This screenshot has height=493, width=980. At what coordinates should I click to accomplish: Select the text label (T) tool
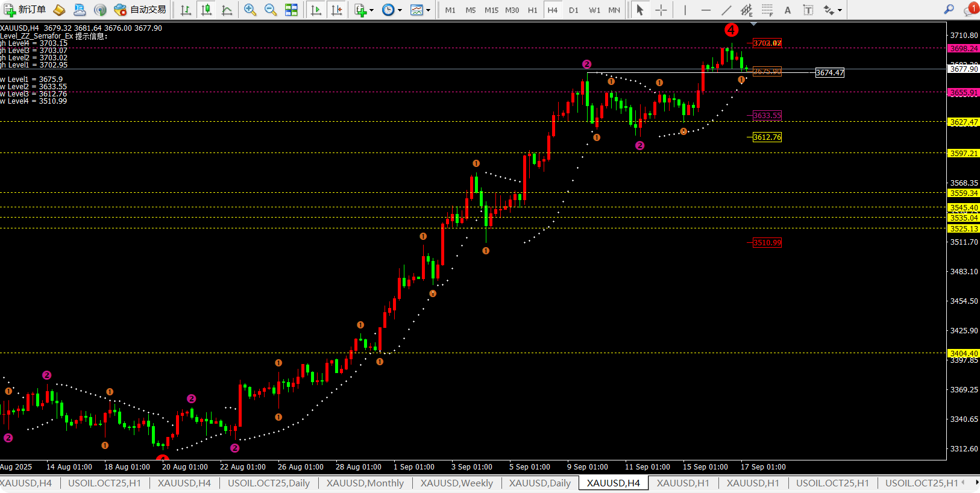(808, 10)
